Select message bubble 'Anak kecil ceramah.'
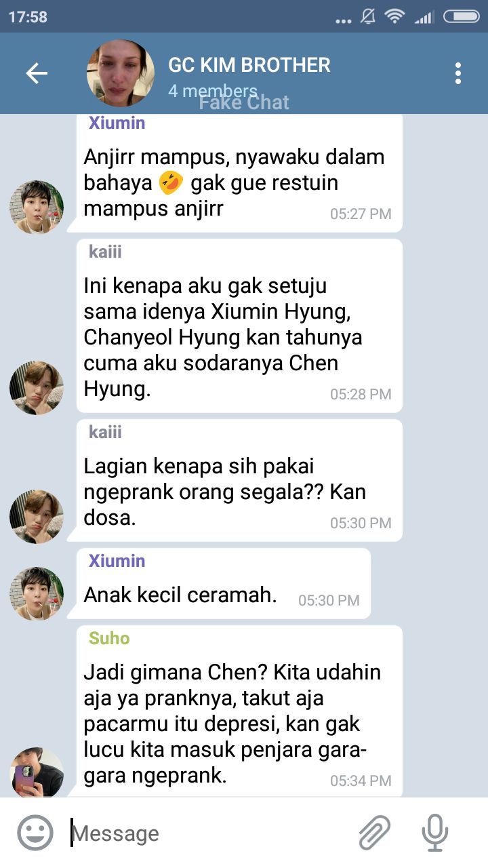The image size is (488, 868). (x=224, y=583)
